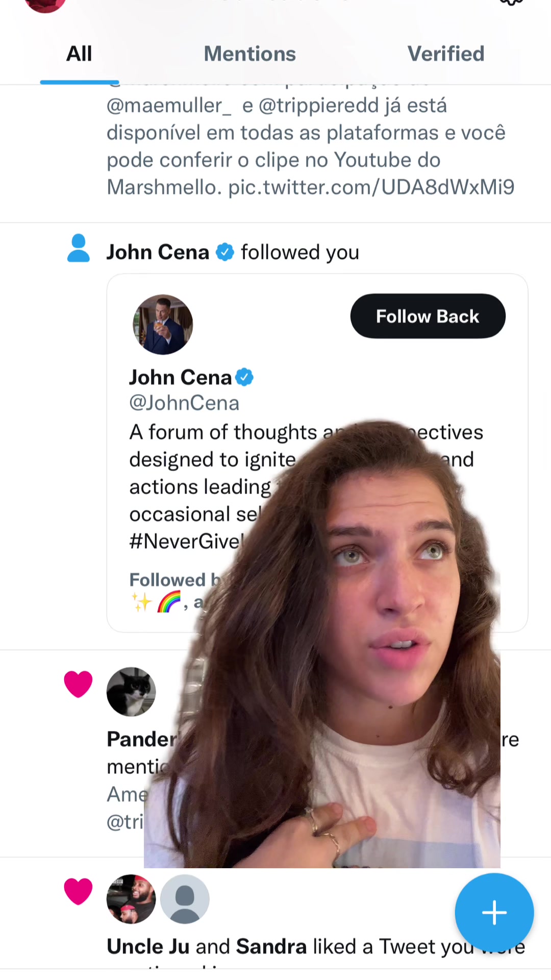Open Uncle Ju's profile avatar
This screenshot has width=551, height=980.
coord(131,899)
